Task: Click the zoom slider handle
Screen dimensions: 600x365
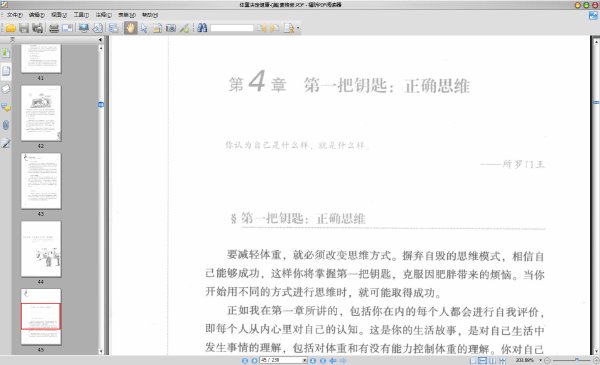Action: [x=577, y=360]
